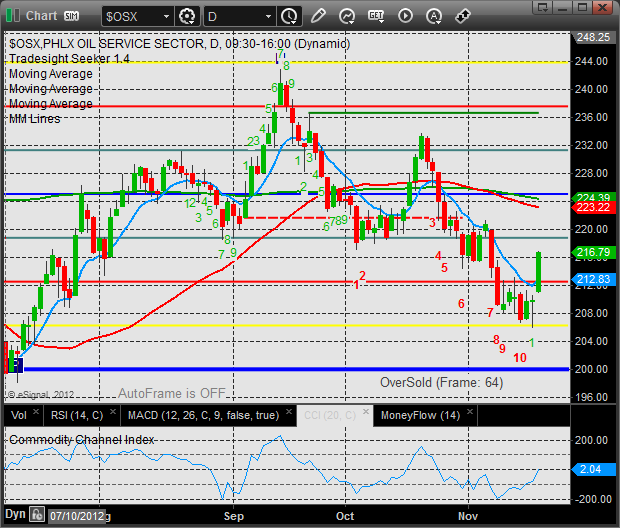Open the clock time template icon
The image size is (620, 528).
tap(289, 15)
